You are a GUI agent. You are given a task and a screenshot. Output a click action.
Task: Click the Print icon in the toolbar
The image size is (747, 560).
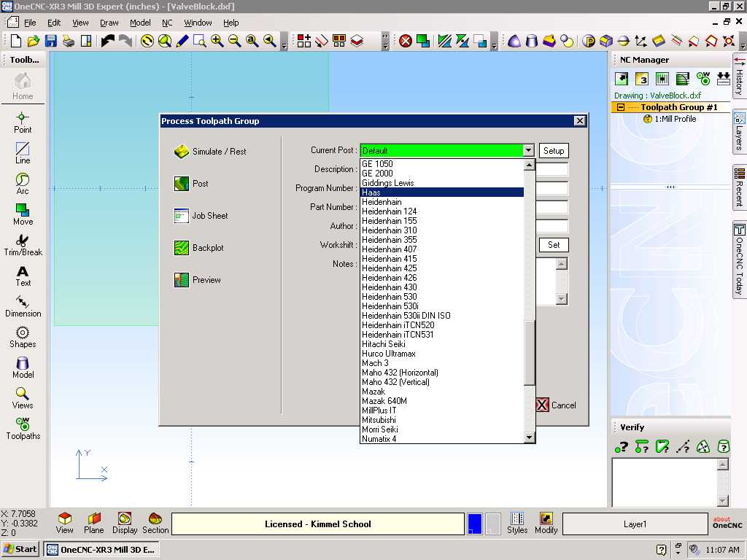pos(69,41)
